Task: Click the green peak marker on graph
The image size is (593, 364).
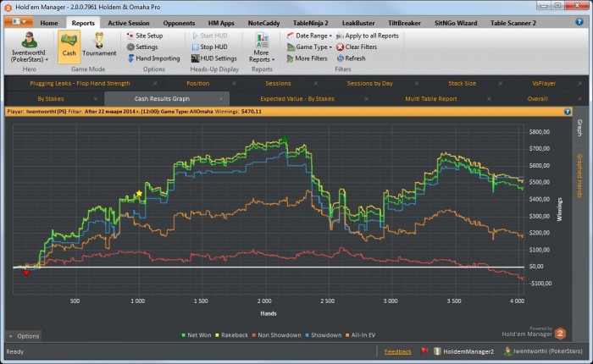Action: 285,140
